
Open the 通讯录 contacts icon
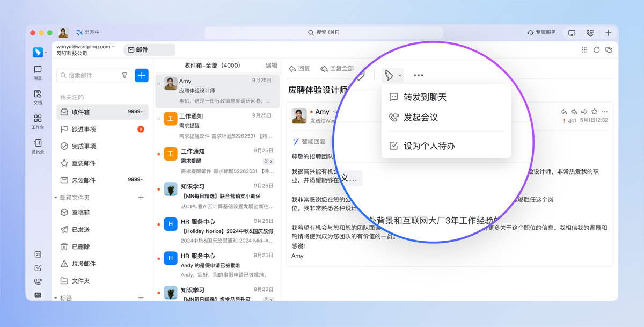pos(38,146)
